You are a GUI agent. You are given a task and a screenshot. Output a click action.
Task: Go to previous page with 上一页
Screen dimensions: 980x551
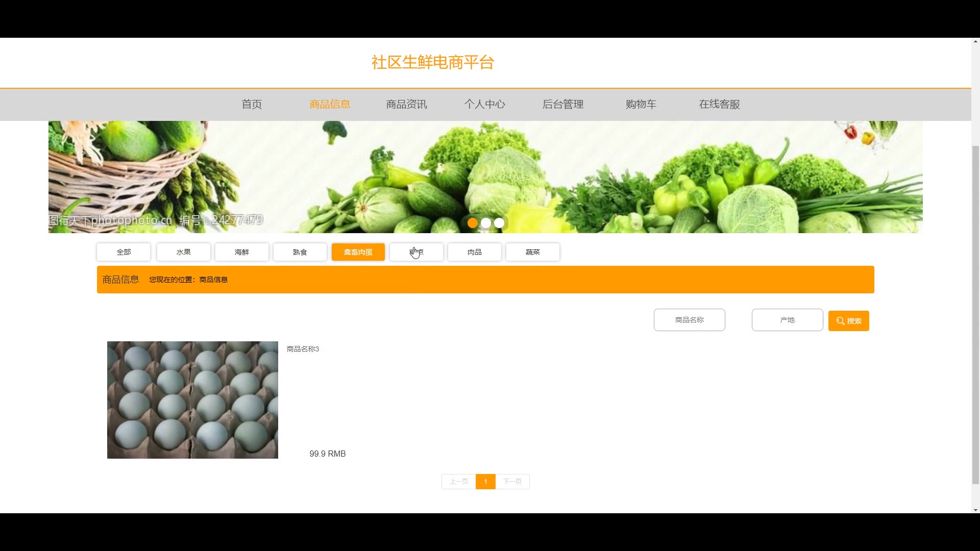[x=459, y=482]
